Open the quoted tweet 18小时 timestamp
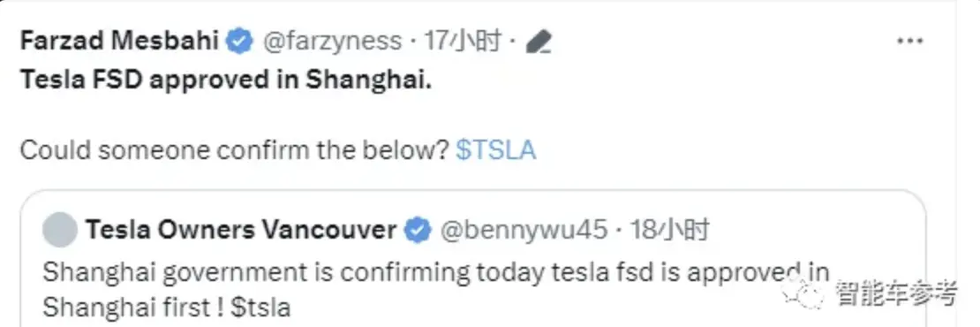980x327 pixels. [x=669, y=231]
